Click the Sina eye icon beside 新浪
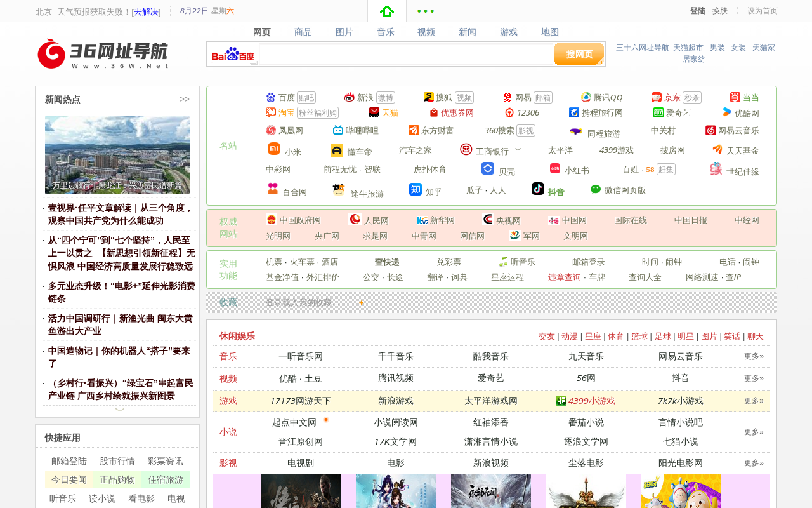The image size is (812, 508). [350, 97]
